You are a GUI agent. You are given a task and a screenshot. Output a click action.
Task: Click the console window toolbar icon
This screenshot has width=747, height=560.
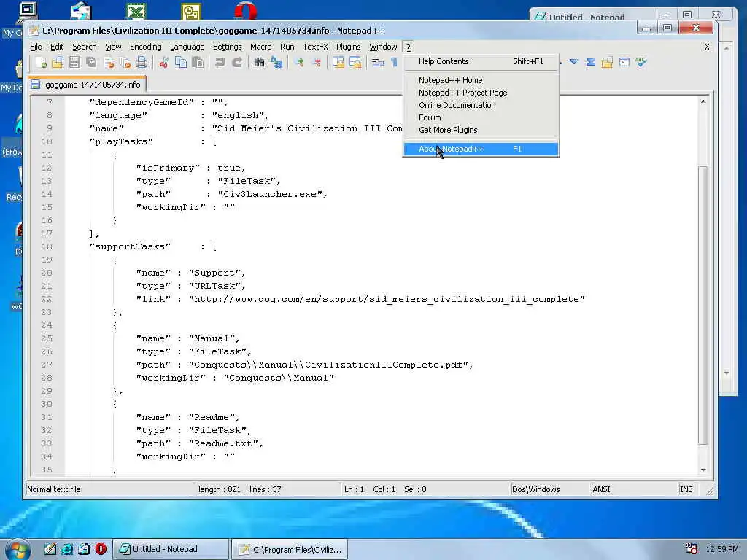[x=624, y=62]
